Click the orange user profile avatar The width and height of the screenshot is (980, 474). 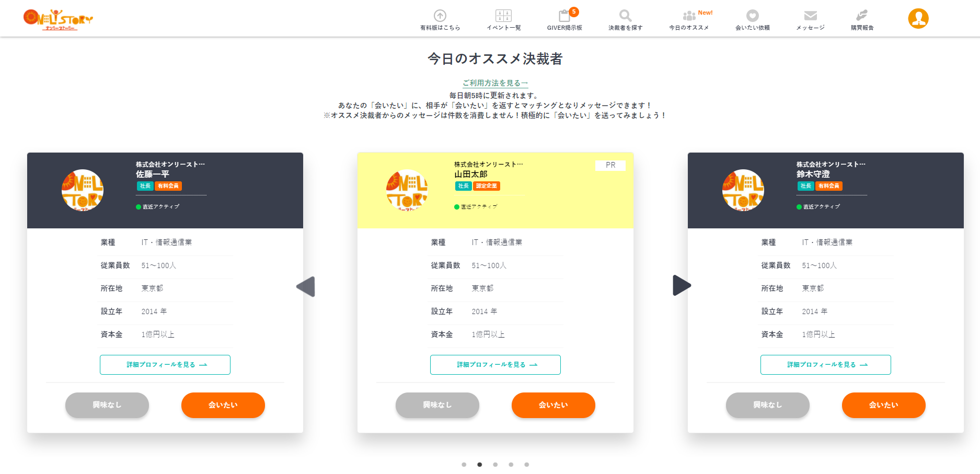click(918, 18)
